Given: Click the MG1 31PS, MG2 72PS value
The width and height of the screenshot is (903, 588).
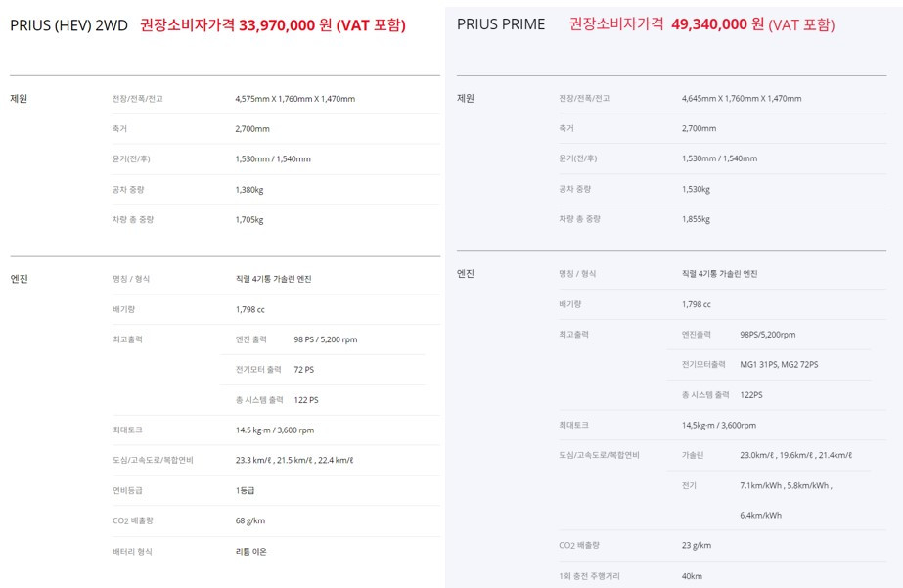Looking at the screenshot, I should [779, 365].
